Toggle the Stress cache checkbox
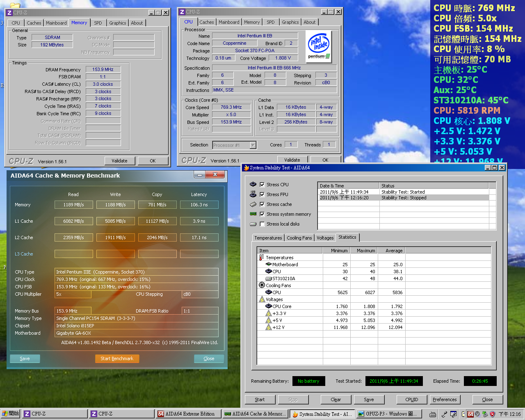The height and width of the screenshot is (420, 525). coord(262,204)
